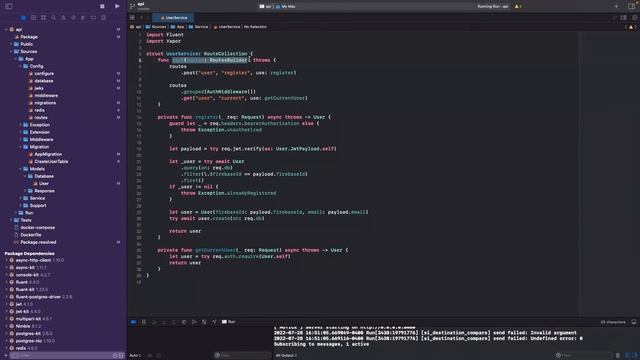Open the AppMigration file
Viewport: 640px width, 360px height.
pyautogui.click(x=48, y=154)
